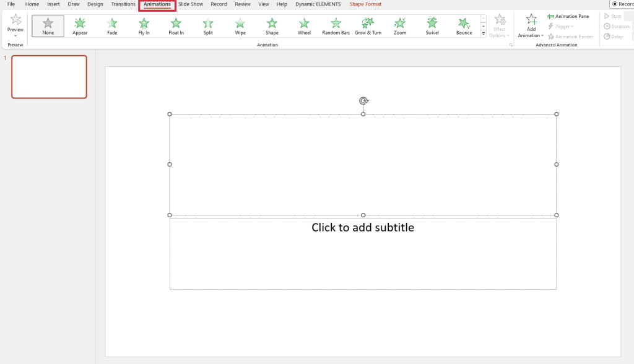The width and height of the screenshot is (634, 364).
Task: Open the Slide Show tab
Action: click(191, 4)
